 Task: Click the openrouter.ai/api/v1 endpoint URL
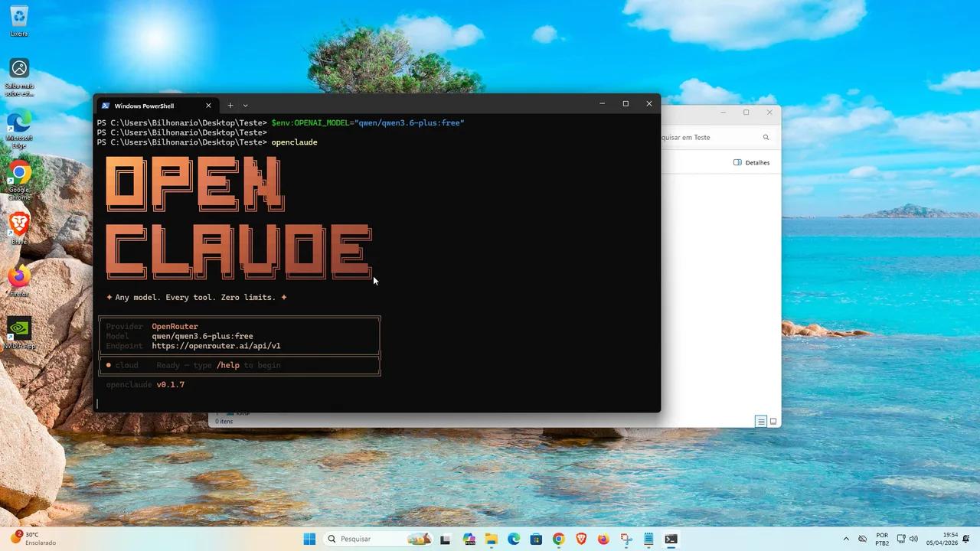click(216, 346)
